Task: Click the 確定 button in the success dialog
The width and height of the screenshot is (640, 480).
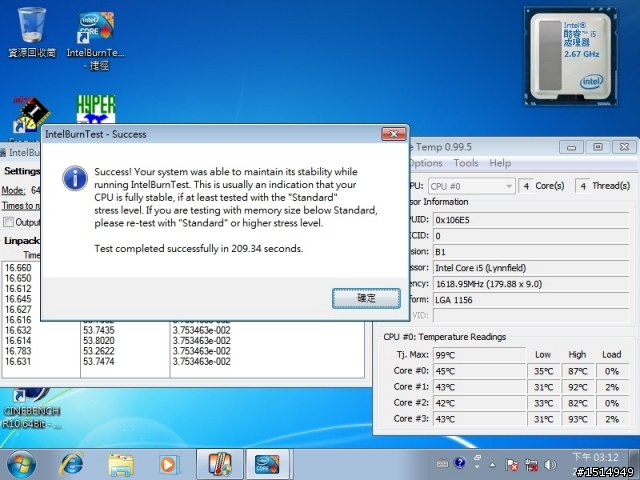Action: pos(366,298)
